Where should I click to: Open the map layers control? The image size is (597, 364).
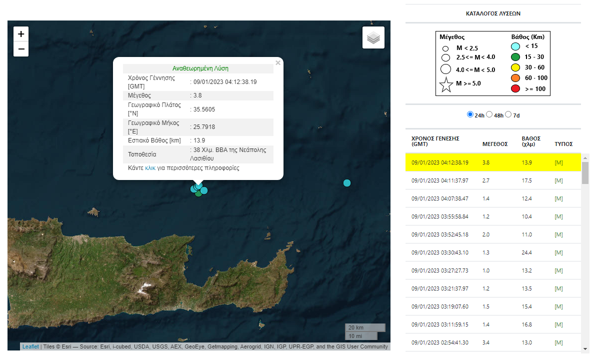pos(373,37)
